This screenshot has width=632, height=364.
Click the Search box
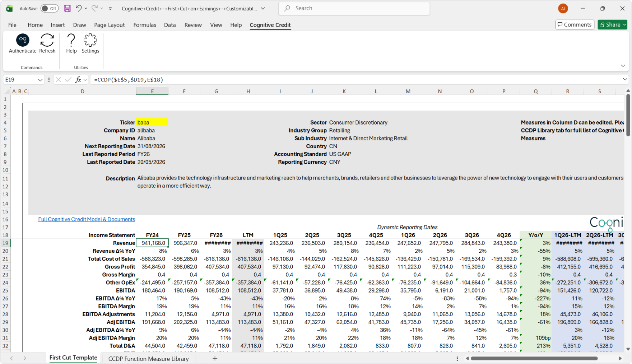pos(354,8)
